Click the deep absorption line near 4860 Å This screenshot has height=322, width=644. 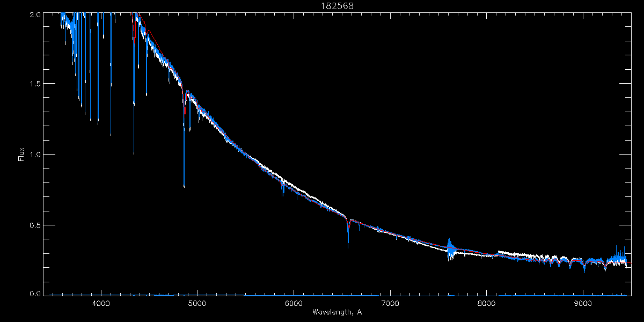[184, 140]
